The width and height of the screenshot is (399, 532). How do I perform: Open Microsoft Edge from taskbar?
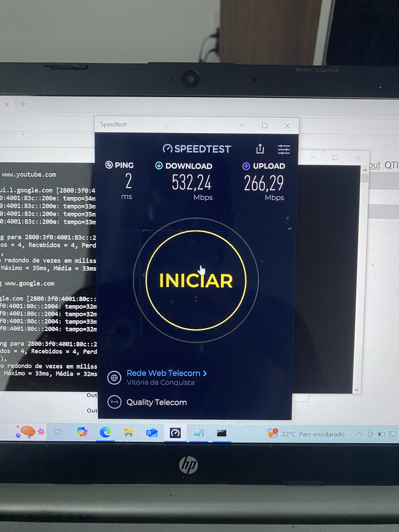105,433
